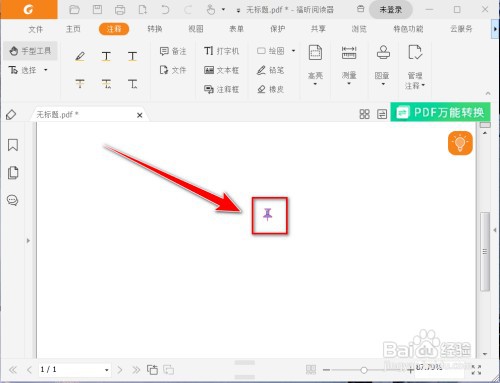The image size is (500, 383).
Task: Open the 管理注释 manage comments menu
Action: [x=415, y=67]
